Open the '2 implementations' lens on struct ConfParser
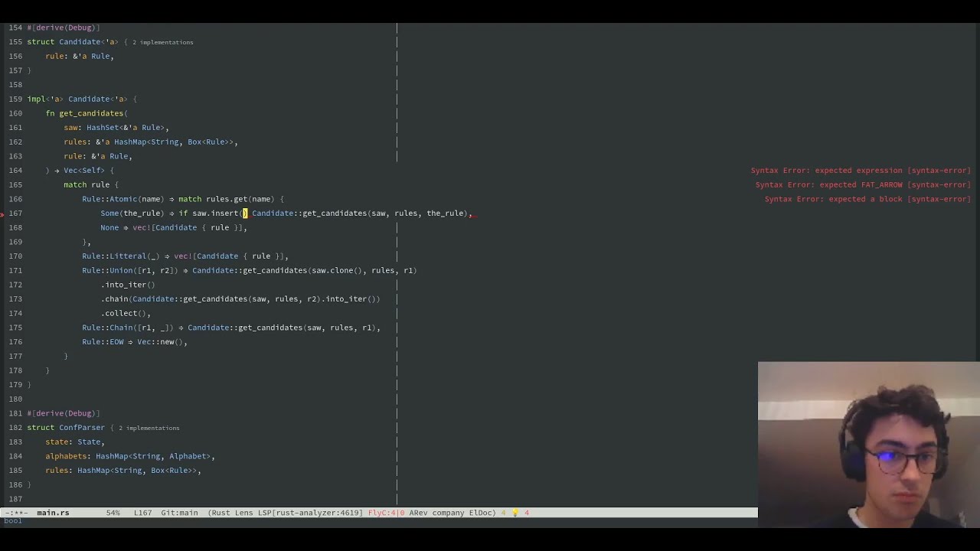 [x=149, y=428]
